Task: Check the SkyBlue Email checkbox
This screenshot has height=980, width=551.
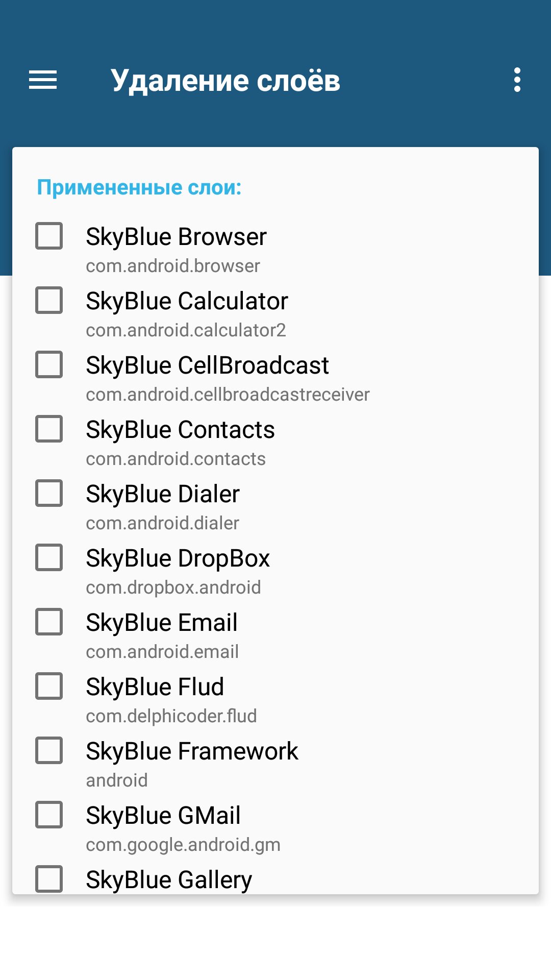Action: 49,622
